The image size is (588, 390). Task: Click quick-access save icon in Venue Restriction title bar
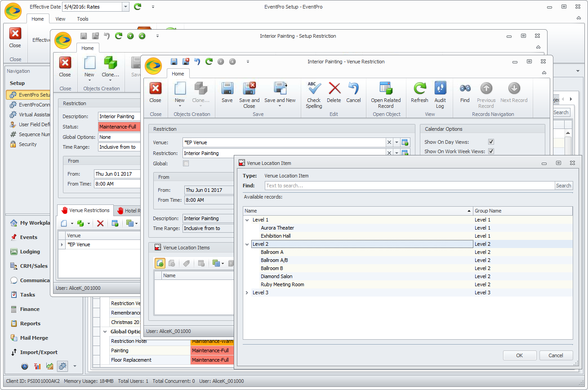tap(174, 62)
